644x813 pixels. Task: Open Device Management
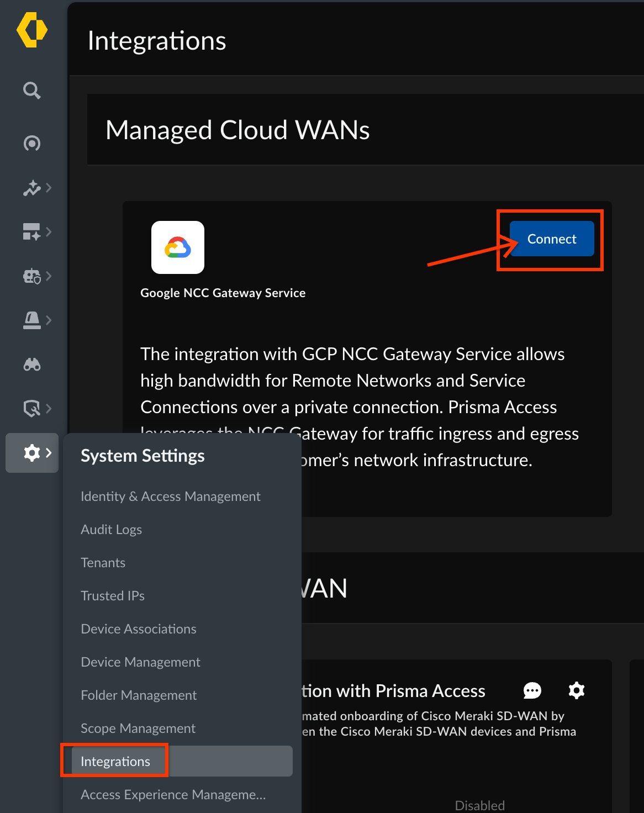click(140, 662)
